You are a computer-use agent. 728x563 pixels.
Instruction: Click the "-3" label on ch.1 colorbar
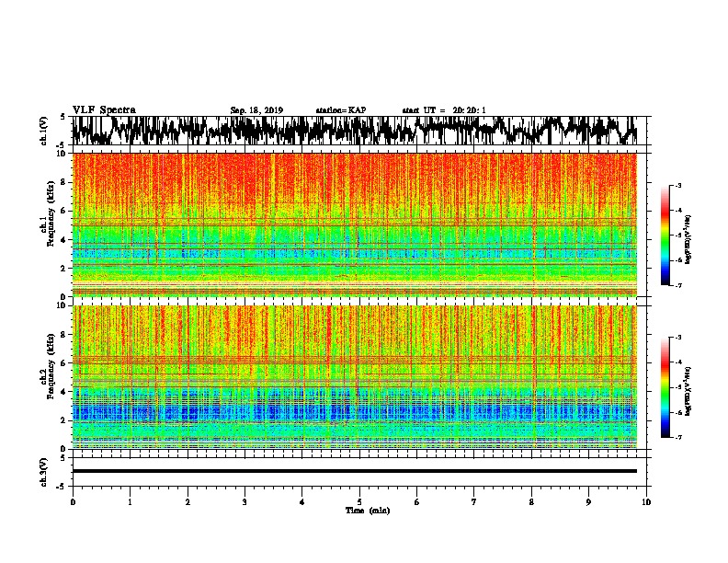pyautogui.click(x=678, y=185)
